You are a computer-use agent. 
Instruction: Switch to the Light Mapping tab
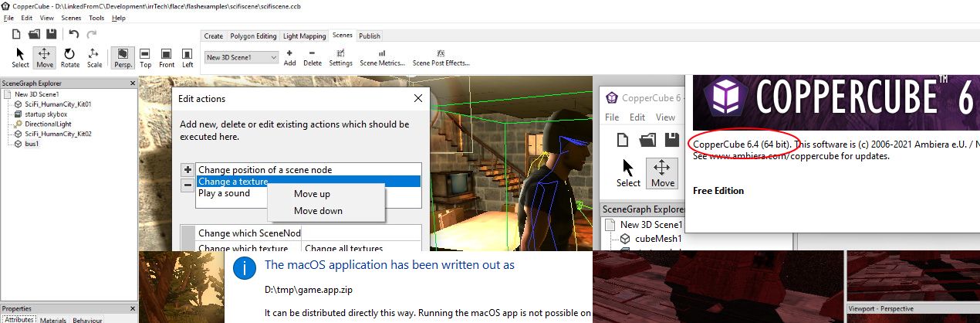click(304, 36)
